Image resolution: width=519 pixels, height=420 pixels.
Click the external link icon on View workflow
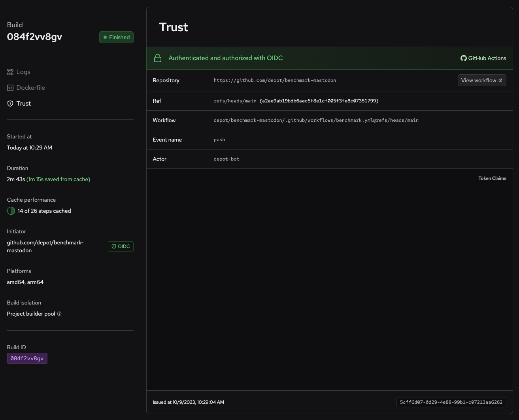click(x=500, y=80)
